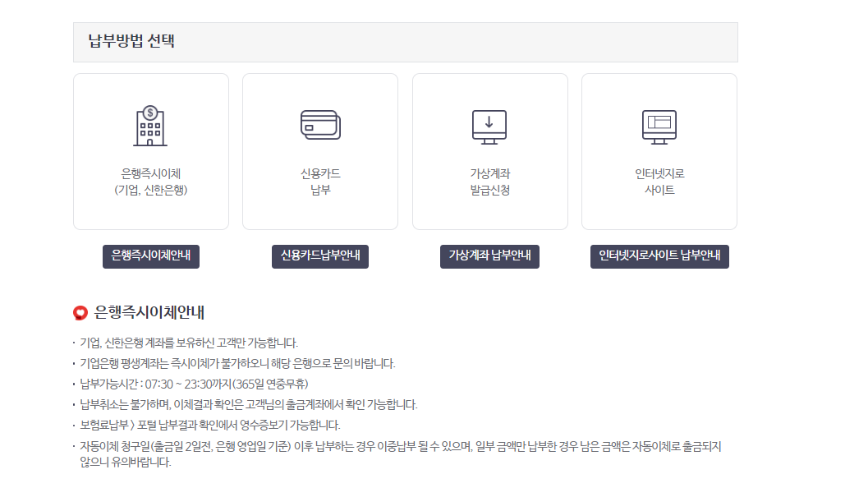Select the 은행즉시이체 (기업, 신한은행) card label
The image size is (868, 488).
[x=150, y=182]
